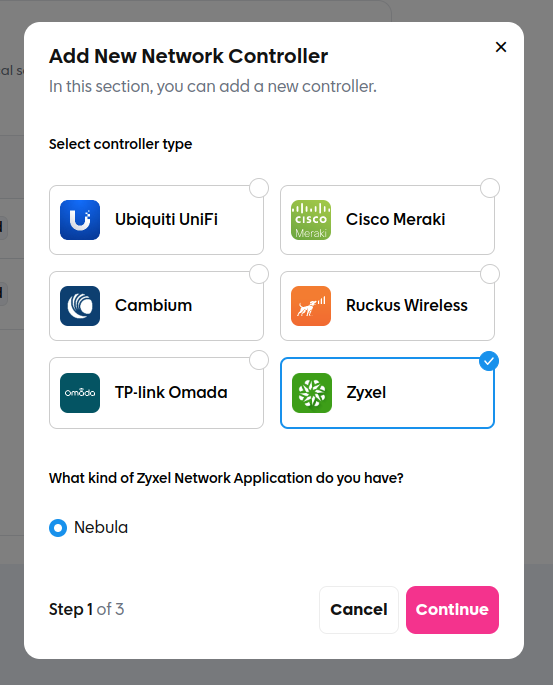Choose the Nebula radio option
Viewport: 553px width, 685px height.
58,528
